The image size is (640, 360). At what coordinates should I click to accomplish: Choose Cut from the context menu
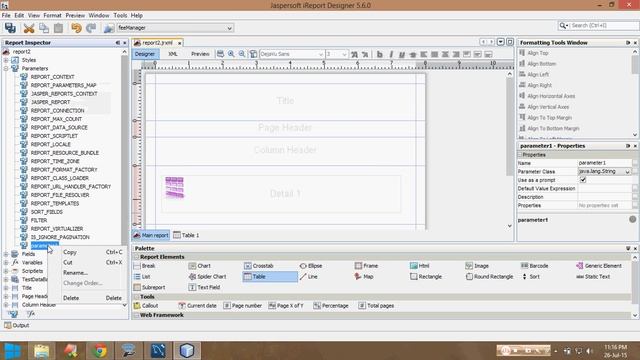92,262
